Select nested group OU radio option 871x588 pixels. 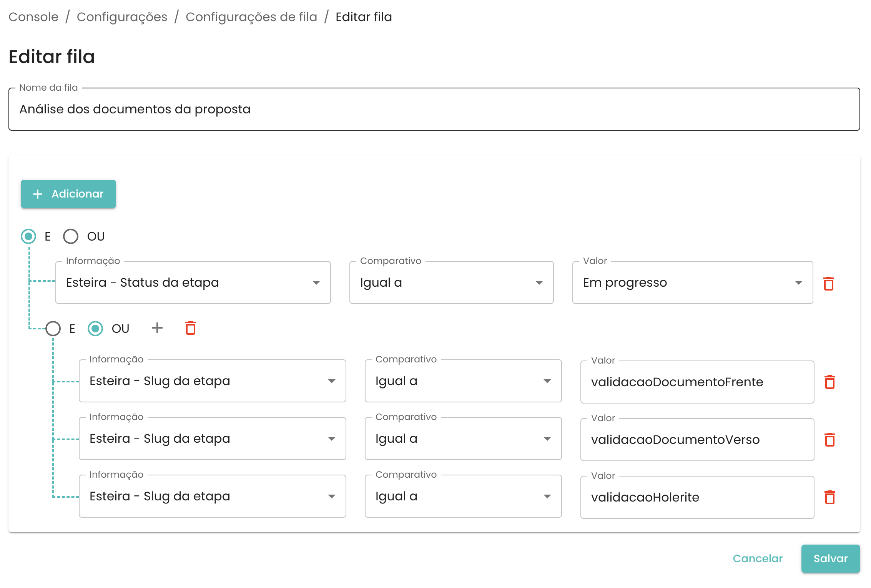click(x=95, y=329)
